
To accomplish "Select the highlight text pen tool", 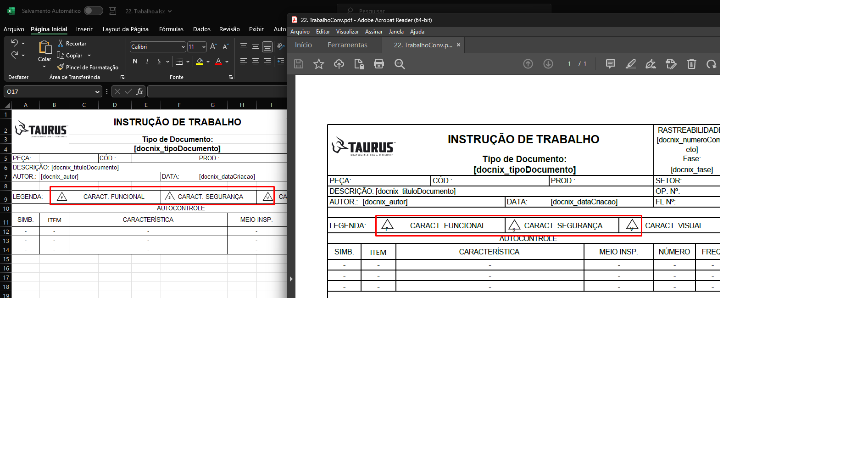I will (631, 64).
